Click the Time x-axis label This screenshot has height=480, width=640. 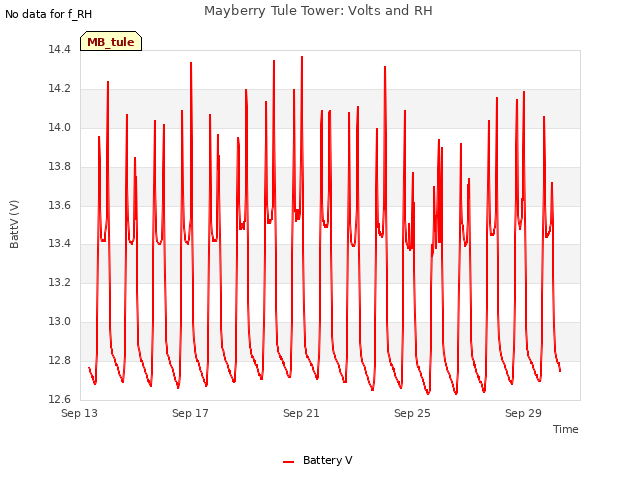click(565, 429)
